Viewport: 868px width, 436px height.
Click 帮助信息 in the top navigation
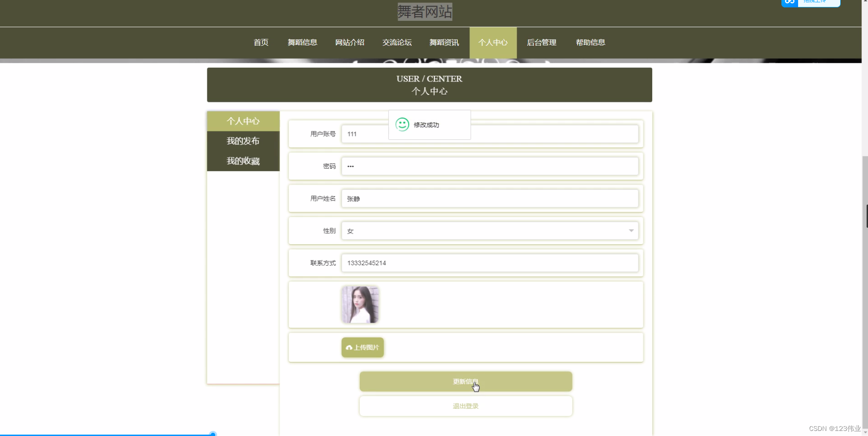click(x=590, y=42)
